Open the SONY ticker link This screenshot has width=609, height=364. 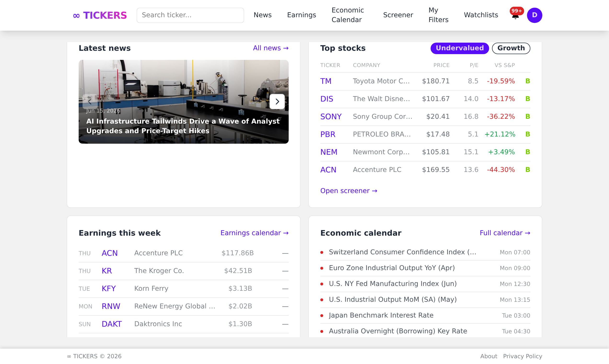[331, 117]
